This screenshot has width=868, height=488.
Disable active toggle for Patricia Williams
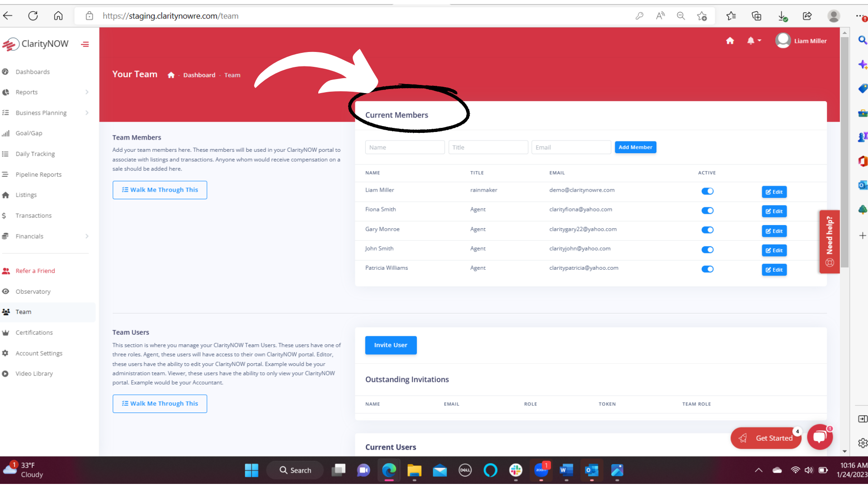tap(708, 269)
